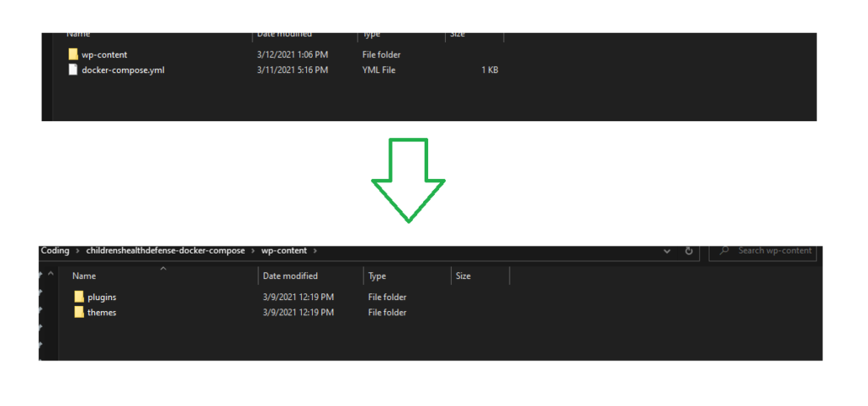
Task: Select the docker-compose.yml file name
Action: [123, 70]
